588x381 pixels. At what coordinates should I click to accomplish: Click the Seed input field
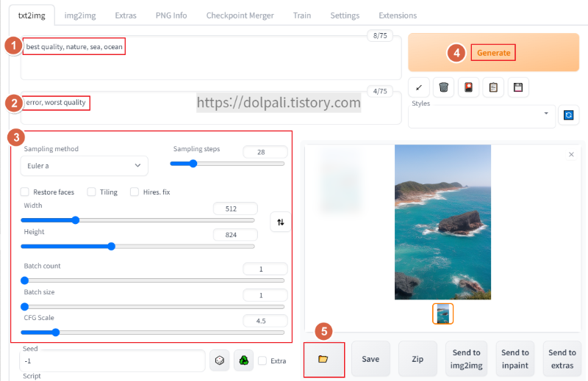click(112, 360)
